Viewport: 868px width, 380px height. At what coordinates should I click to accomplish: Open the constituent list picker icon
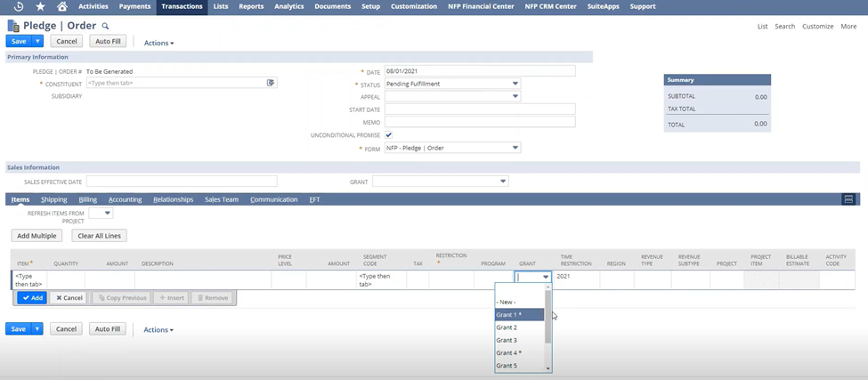(271, 83)
